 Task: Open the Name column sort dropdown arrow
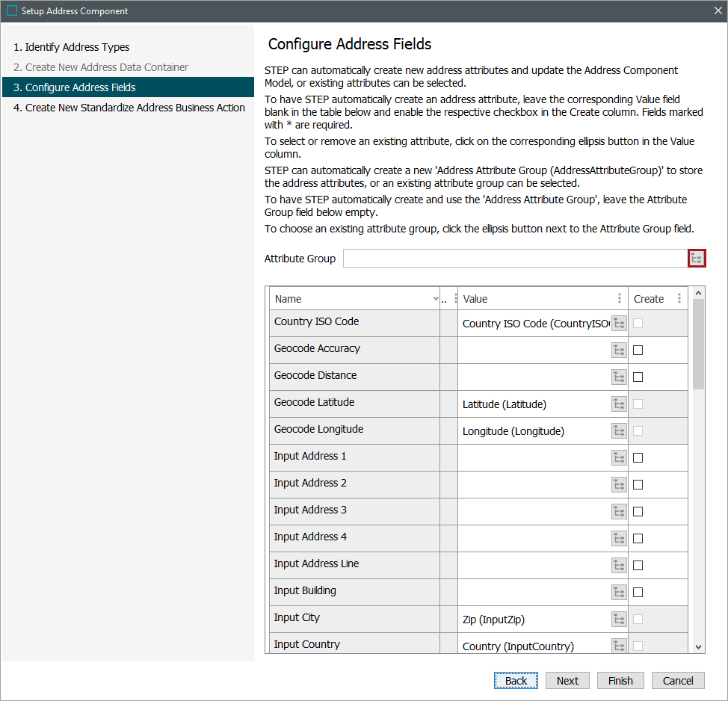click(x=437, y=299)
